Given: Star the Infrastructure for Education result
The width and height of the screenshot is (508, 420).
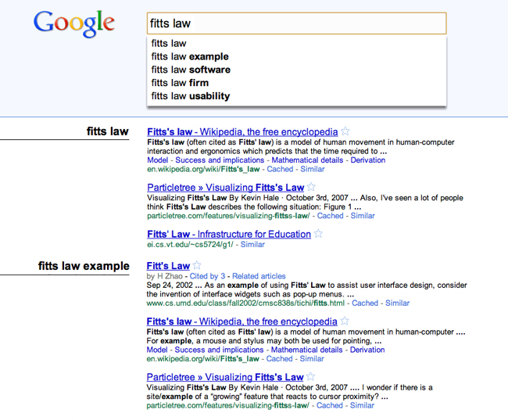Looking at the screenshot, I should click(x=318, y=234).
